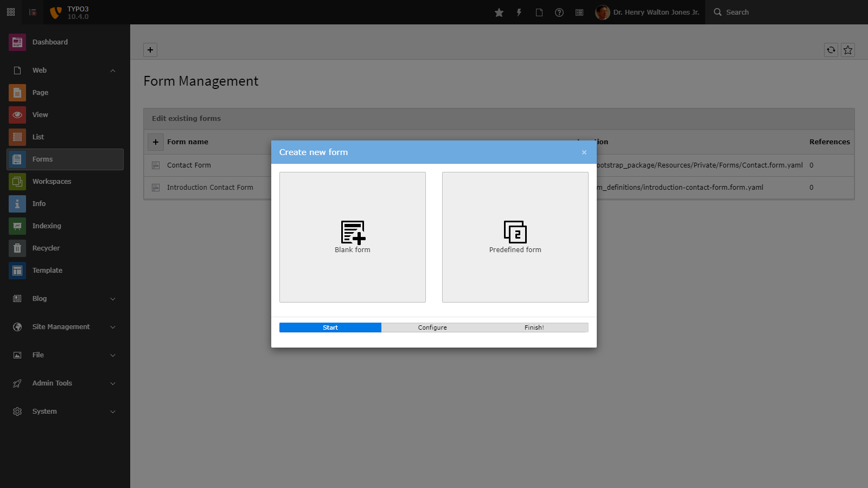The image size is (868, 488).
Task: Open the application modules grid icon
Action: (10, 11)
